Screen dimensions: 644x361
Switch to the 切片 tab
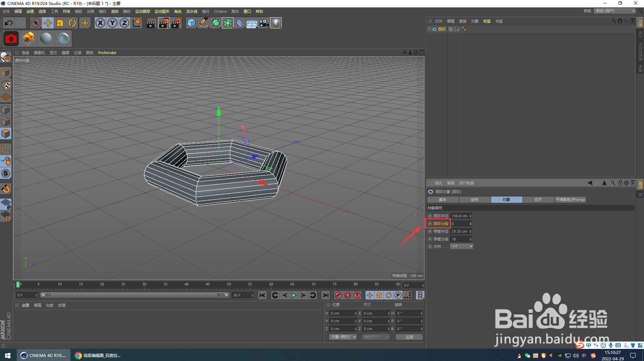[538, 199]
